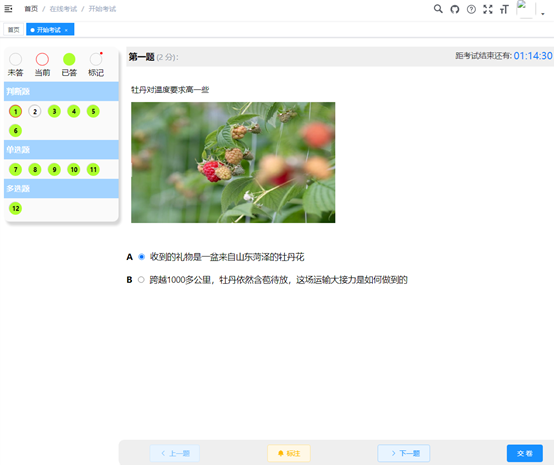Jump to unanswered question 2
554x465 pixels.
click(35, 111)
